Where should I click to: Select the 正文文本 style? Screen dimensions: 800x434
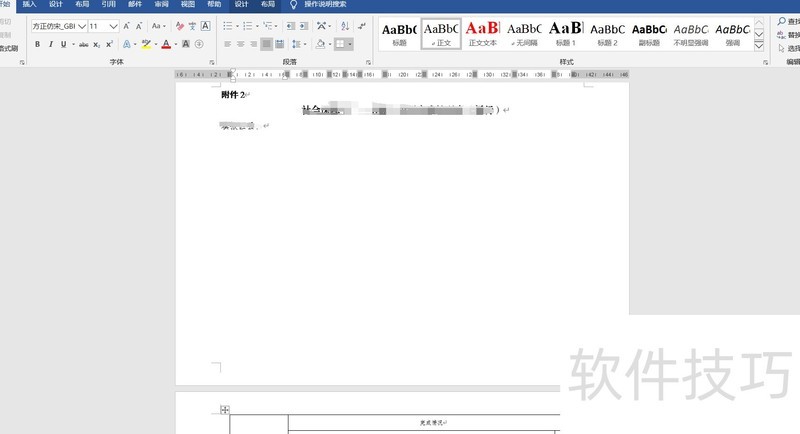point(483,34)
